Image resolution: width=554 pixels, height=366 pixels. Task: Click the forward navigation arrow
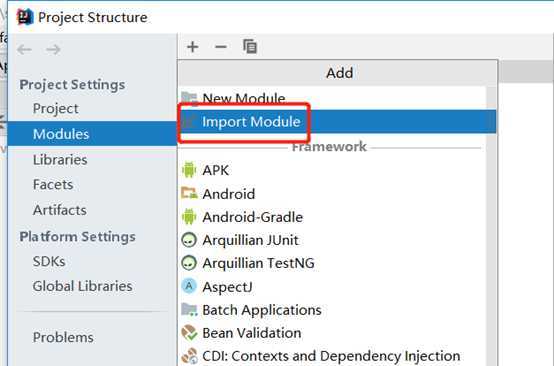tap(53, 49)
